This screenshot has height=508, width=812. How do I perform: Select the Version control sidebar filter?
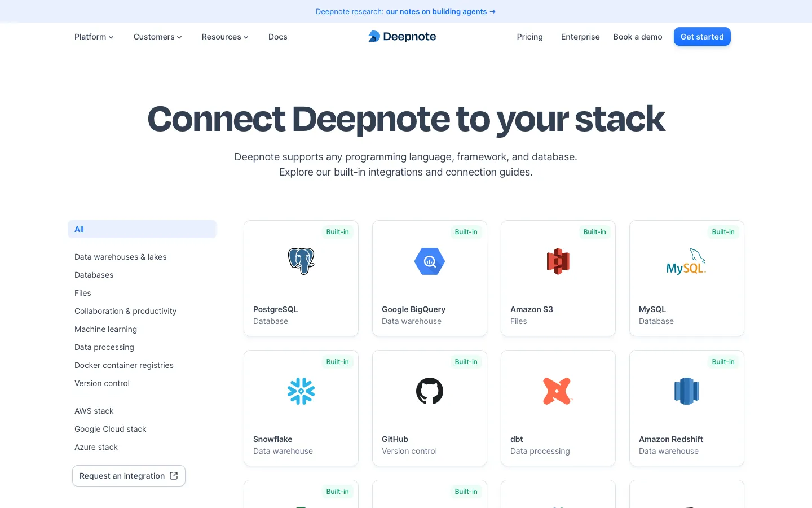[102, 383]
